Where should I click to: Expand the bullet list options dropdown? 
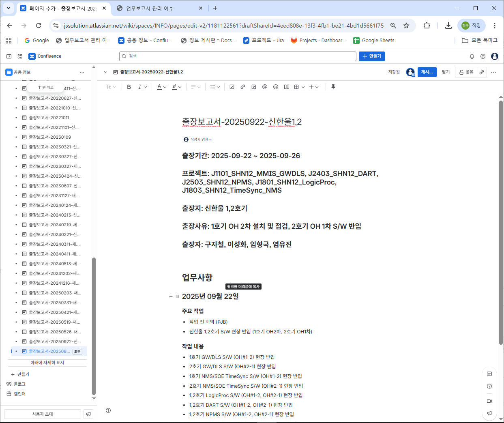(x=215, y=87)
